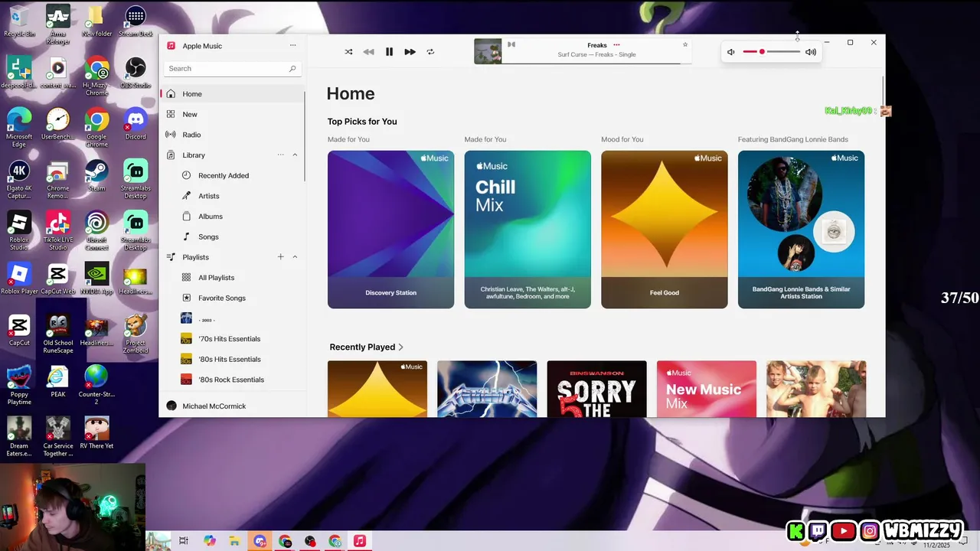This screenshot has width=980, height=551.
Task: Click the Apple Music icon in taskbar
Action: click(359, 541)
